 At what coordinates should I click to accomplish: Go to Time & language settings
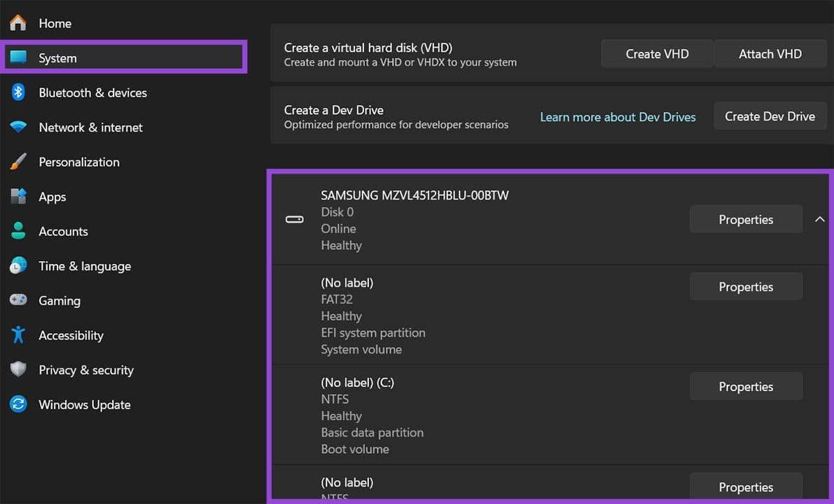[x=85, y=266]
